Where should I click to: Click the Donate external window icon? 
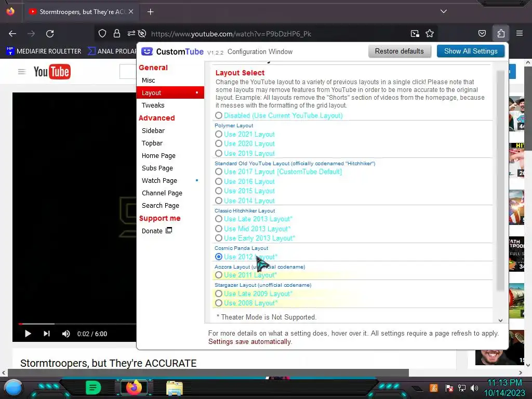(x=169, y=230)
